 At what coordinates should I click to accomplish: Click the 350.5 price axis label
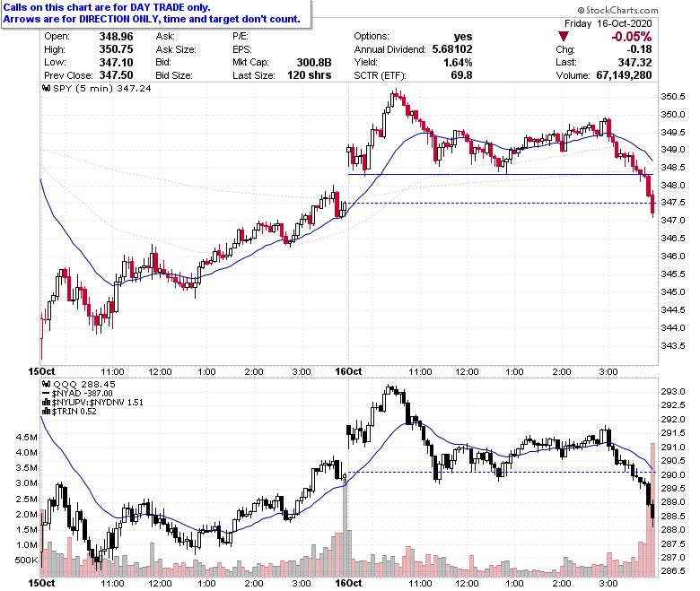tap(672, 97)
